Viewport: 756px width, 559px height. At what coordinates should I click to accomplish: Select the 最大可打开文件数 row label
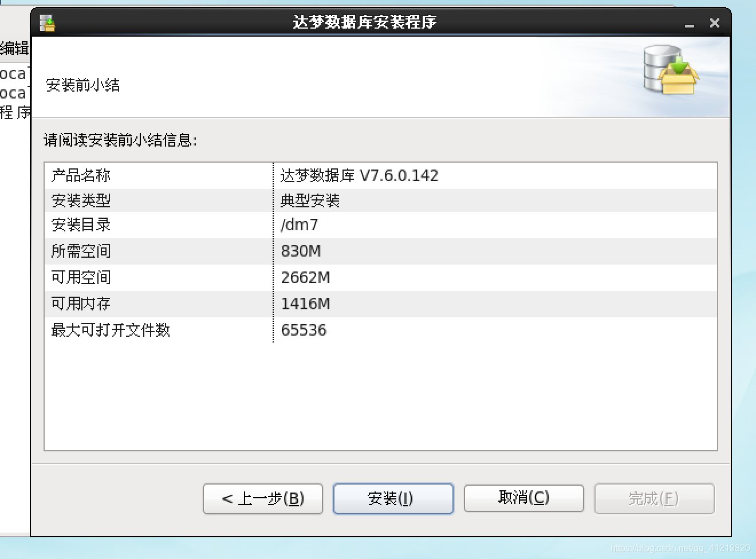point(111,330)
